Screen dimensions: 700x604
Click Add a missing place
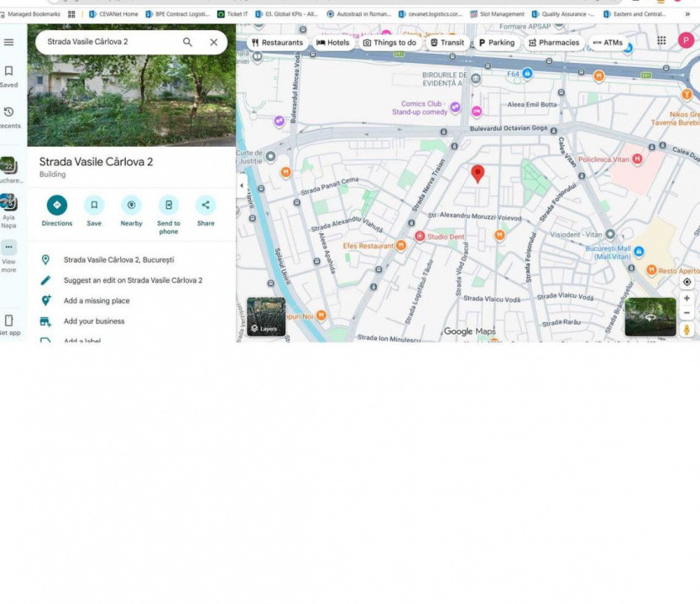97,300
